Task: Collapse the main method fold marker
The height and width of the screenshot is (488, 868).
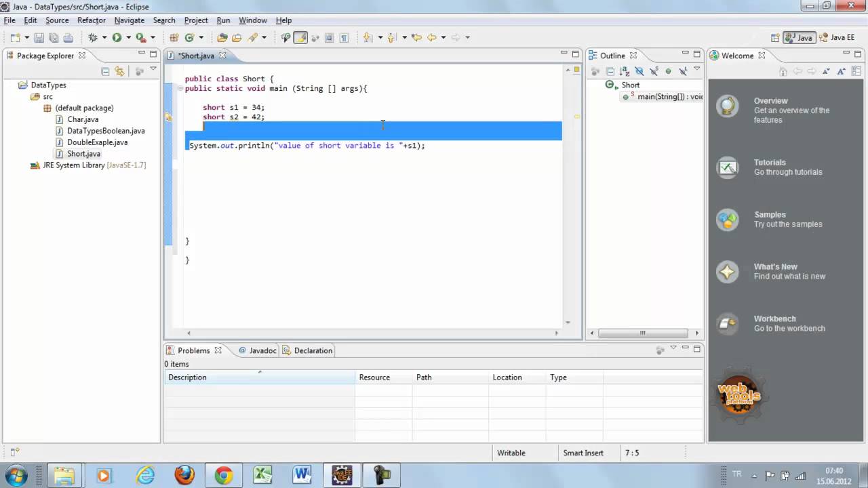Action: coord(180,88)
